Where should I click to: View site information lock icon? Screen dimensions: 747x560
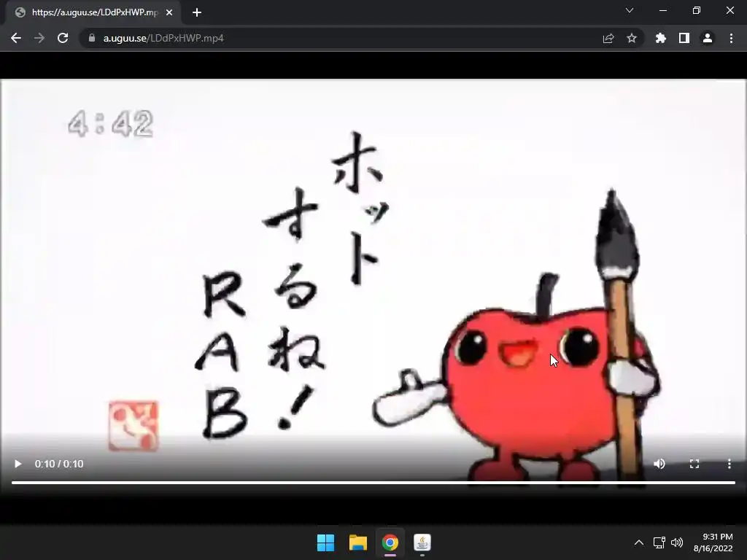click(92, 38)
